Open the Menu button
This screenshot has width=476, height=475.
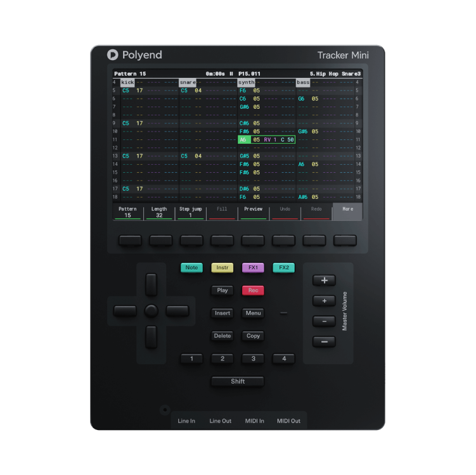[253, 313]
